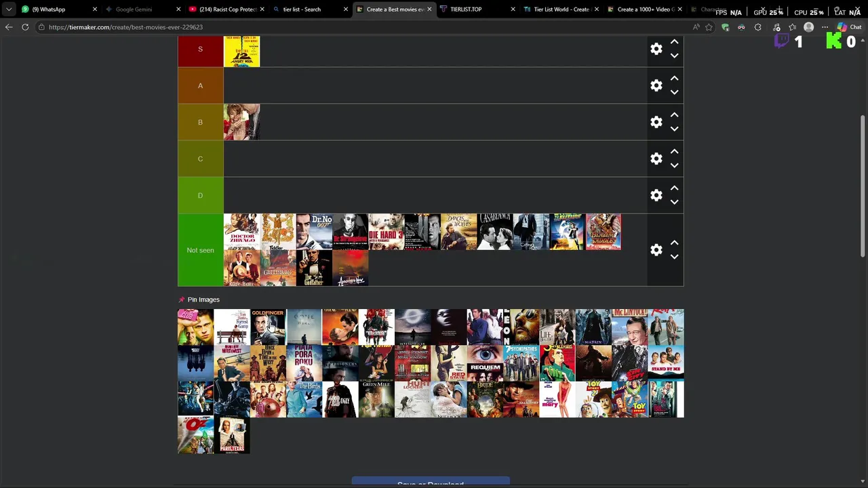Viewport: 868px width, 488px height.
Task: Switch to the Tier List World tab
Action: 561,9
